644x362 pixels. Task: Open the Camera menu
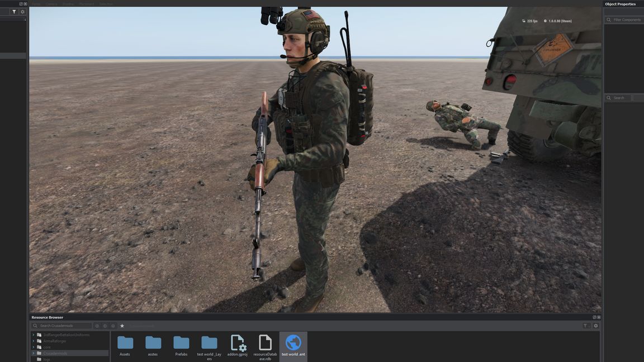click(51, 3)
